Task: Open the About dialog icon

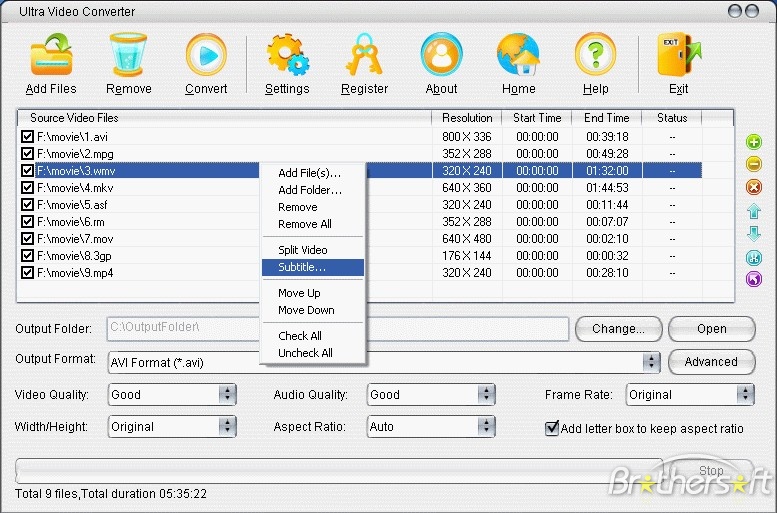Action: click(x=442, y=55)
